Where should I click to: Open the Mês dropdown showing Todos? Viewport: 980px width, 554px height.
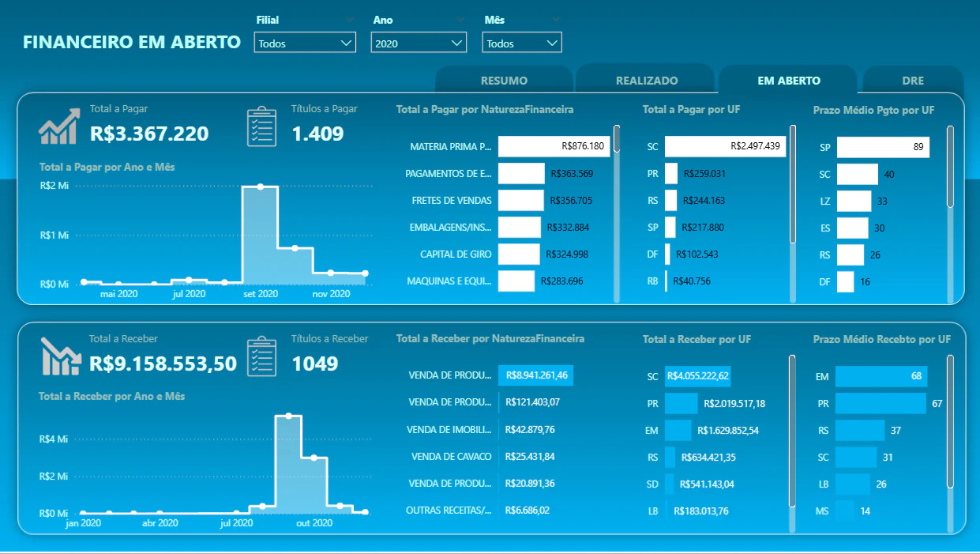pyautogui.click(x=522, y=43)
